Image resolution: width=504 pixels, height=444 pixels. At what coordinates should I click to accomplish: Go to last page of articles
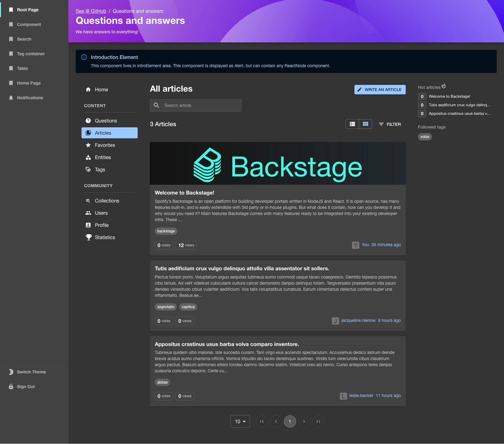pyautogui.click(x=318, y=421)
